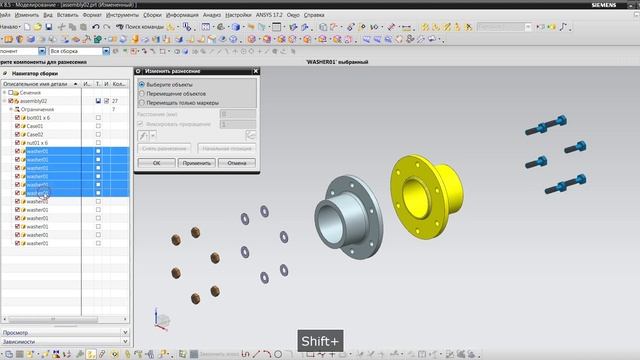Click the function f icon in dialog
This screenshot has height=360, width=640.
point(144,135)
